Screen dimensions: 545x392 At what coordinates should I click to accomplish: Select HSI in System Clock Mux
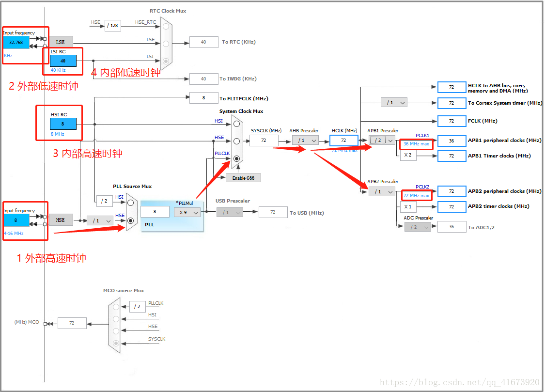pos(236,124)
